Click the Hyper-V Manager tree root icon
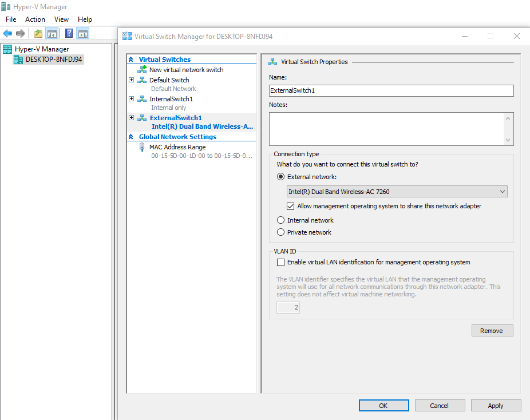The image size is (530, 420). point(7,49)
